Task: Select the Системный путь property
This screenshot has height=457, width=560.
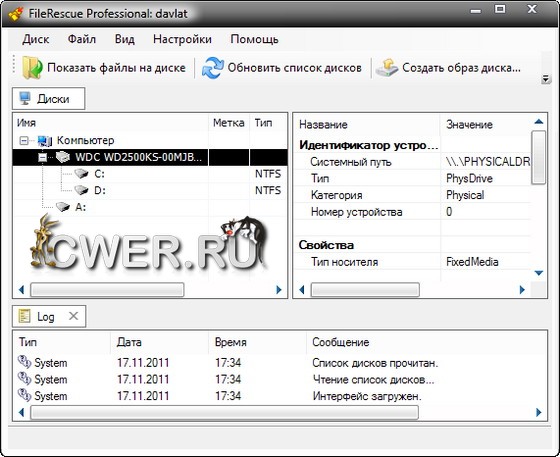Action: [x=351, y=162]
